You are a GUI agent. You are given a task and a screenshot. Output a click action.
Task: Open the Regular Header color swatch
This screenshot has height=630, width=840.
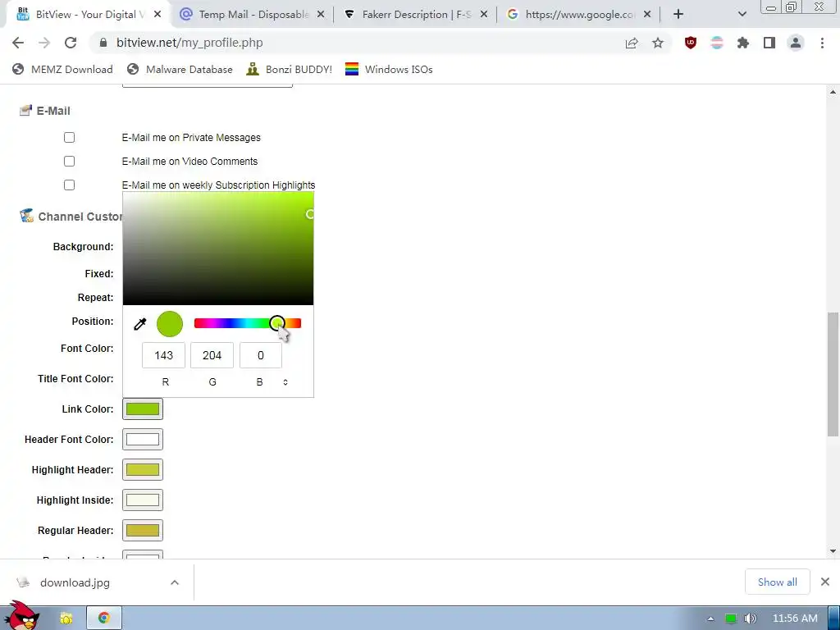coord(143,531)
